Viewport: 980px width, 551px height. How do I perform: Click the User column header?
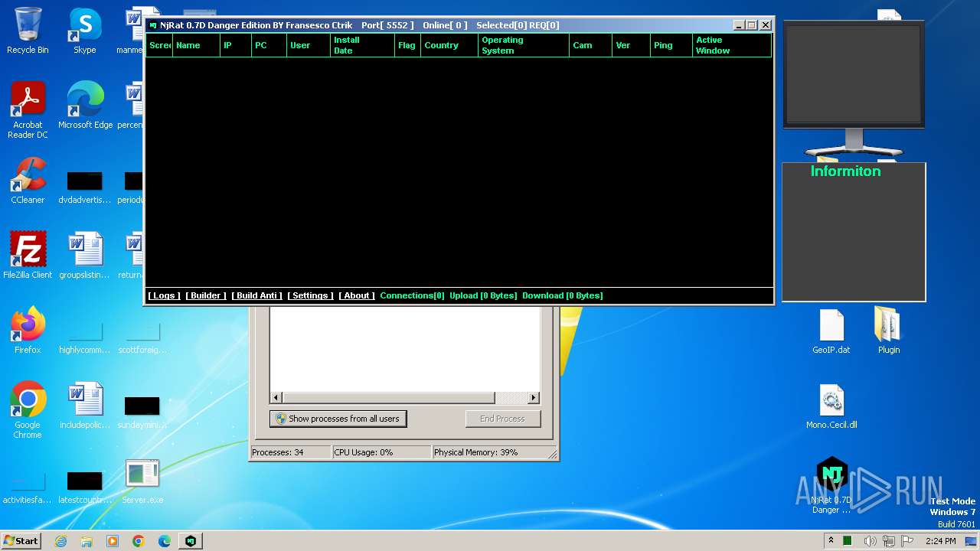[309, 45]
